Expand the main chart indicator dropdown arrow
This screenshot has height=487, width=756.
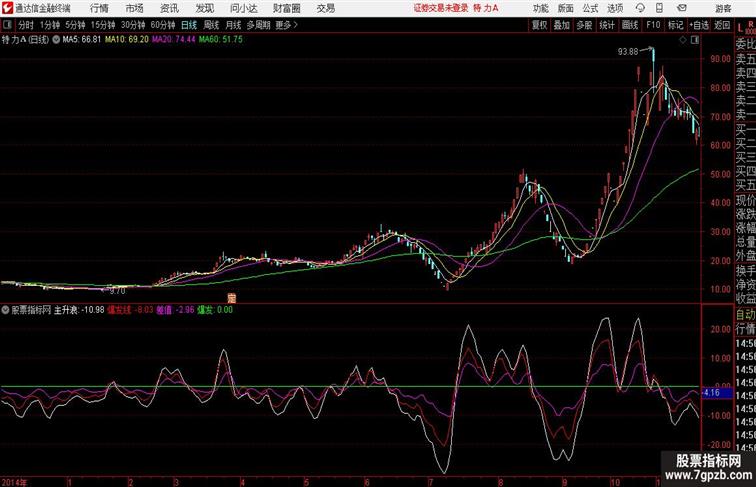pos(56,40)
